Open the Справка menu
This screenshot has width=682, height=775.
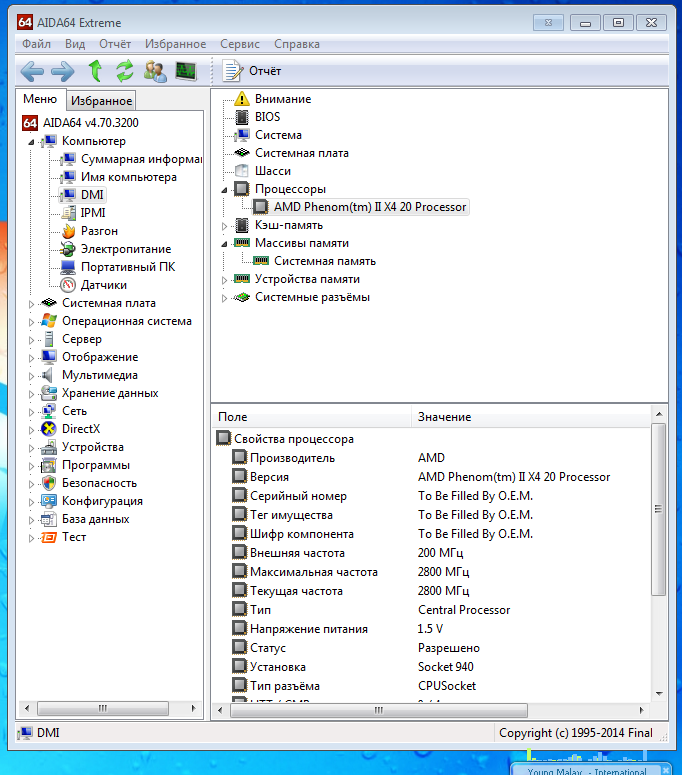coord(296,44)
